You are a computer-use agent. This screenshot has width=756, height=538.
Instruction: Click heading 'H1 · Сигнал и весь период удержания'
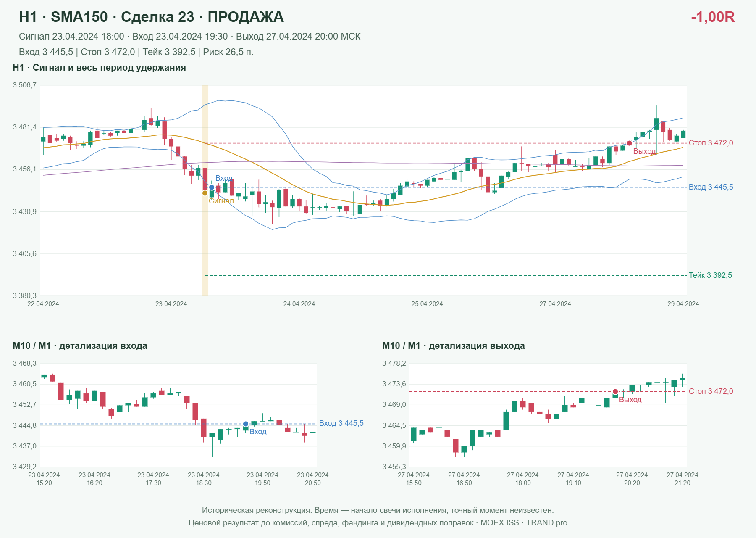[x=99, y=68]
